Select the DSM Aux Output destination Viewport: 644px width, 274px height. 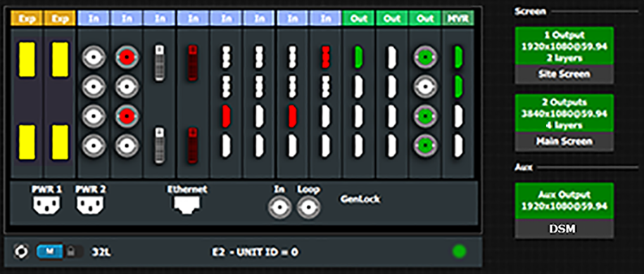tap(564, 211)
